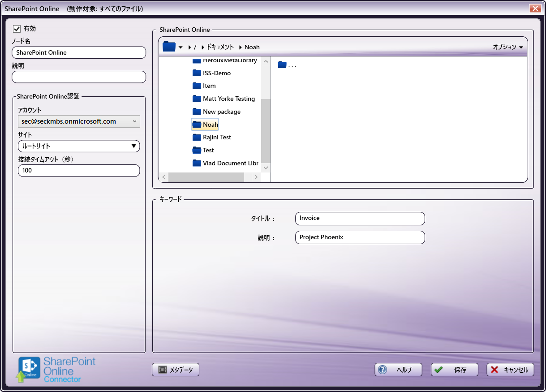
Task: Click the Rajini Test folder icon
Action: pyautogui.click(x=197, y=137)
